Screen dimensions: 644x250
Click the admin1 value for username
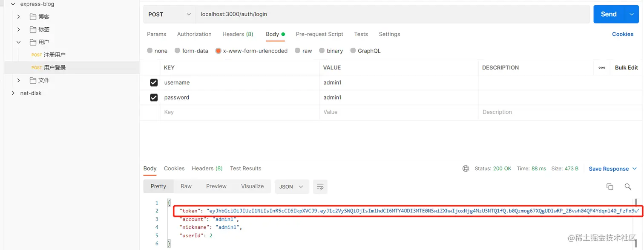click(x=399, y=83)
